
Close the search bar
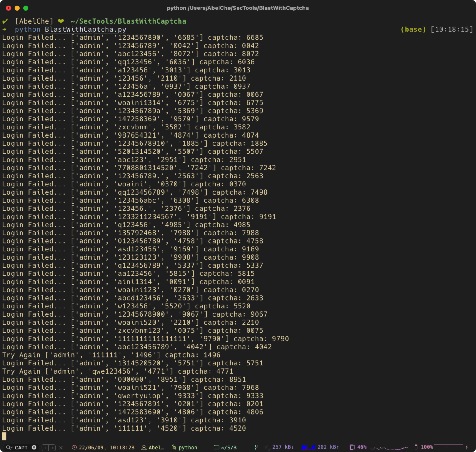pyautogui.click(x=61, y=448)
